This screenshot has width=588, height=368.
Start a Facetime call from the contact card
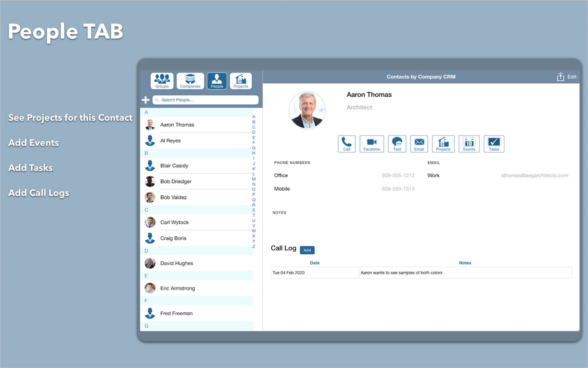tap(372, 144)
